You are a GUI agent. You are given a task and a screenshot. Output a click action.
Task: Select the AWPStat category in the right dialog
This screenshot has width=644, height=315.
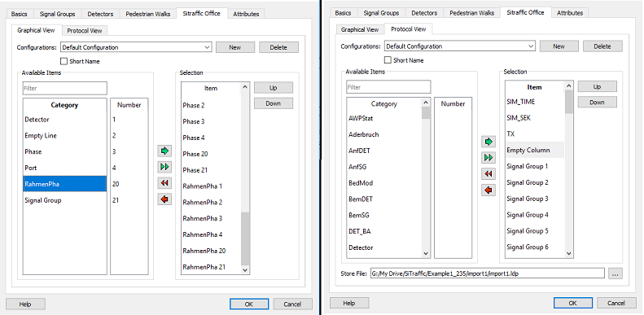click(x=384, y=118)
